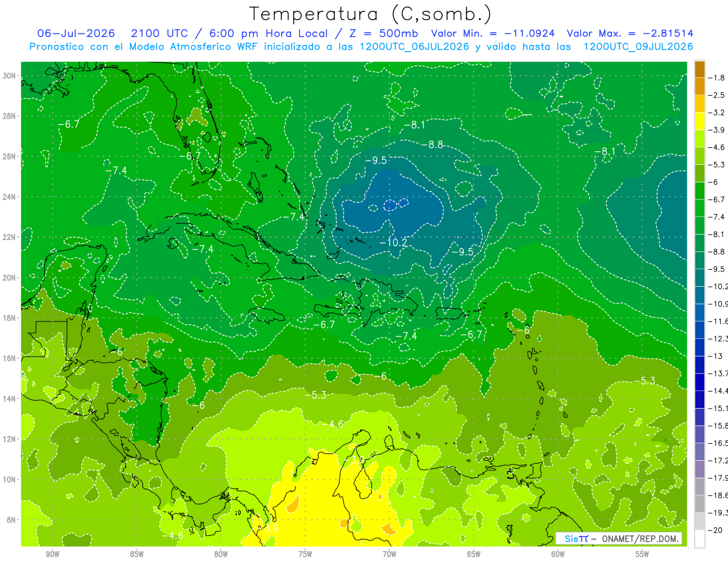Click the '-1.8' color bar tick label
This screenshot has height=562, width=728.
click(717, 78)
